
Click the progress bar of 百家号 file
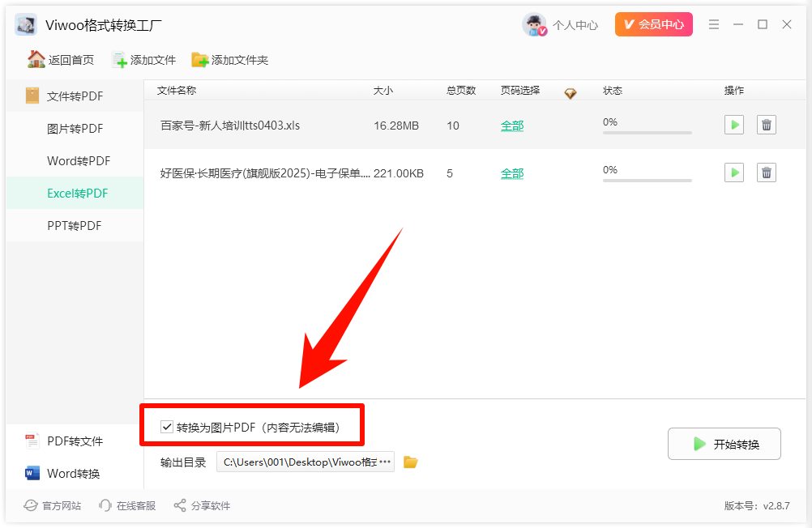[x=647, y=133]
